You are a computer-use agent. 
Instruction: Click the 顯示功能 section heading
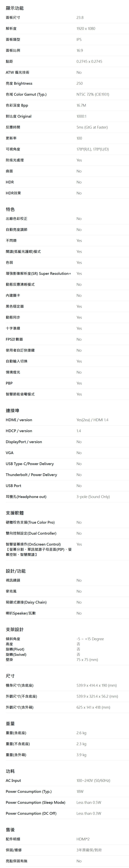coord(14,8)
